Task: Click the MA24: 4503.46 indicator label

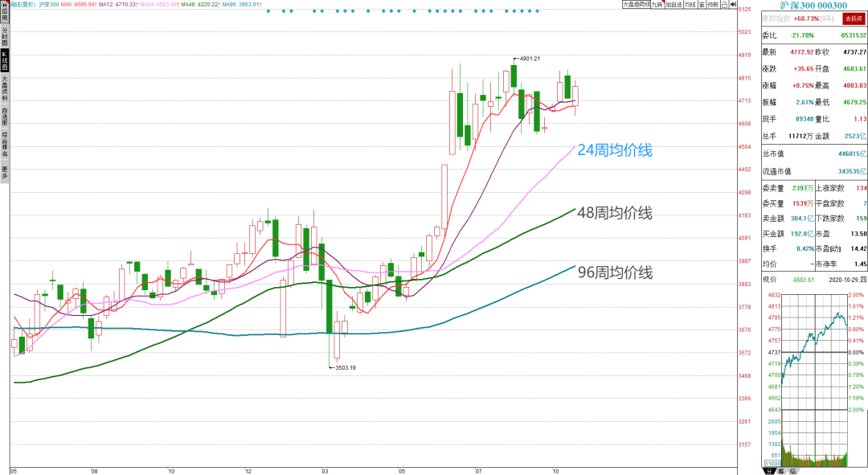Action: (x=159, y=5)
